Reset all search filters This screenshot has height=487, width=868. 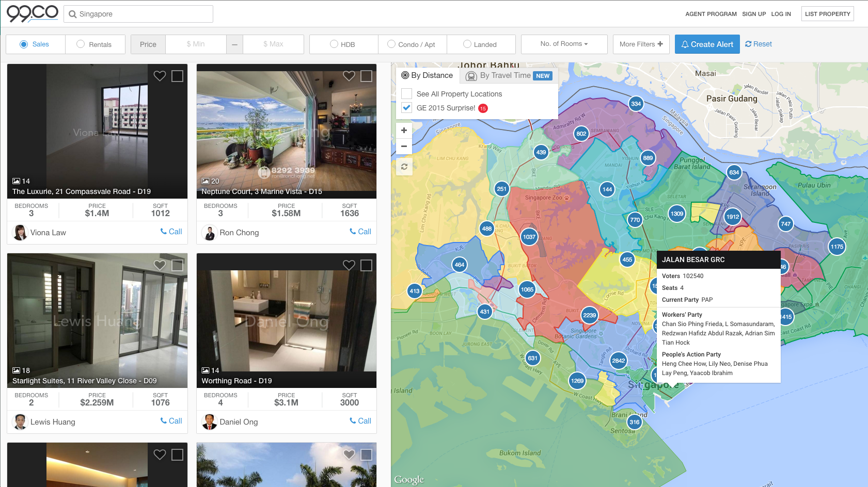click(x=759, y=44)
